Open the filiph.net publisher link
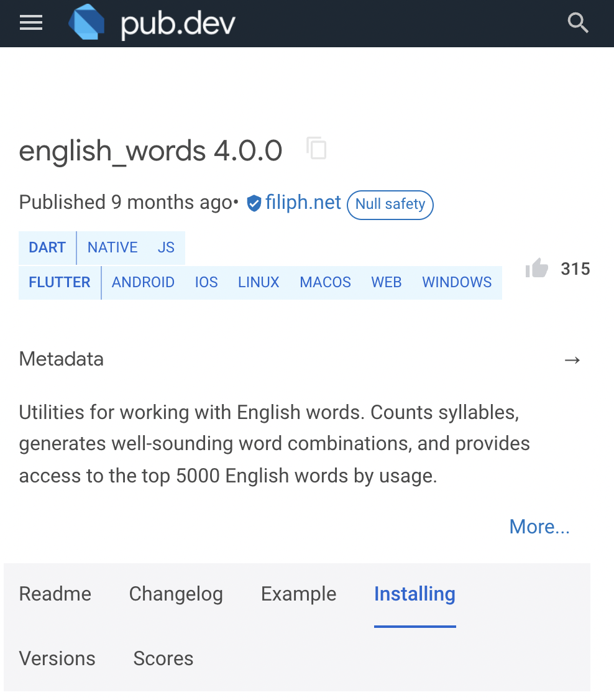This screenshot has width=614, height=700. pos(303,202)
